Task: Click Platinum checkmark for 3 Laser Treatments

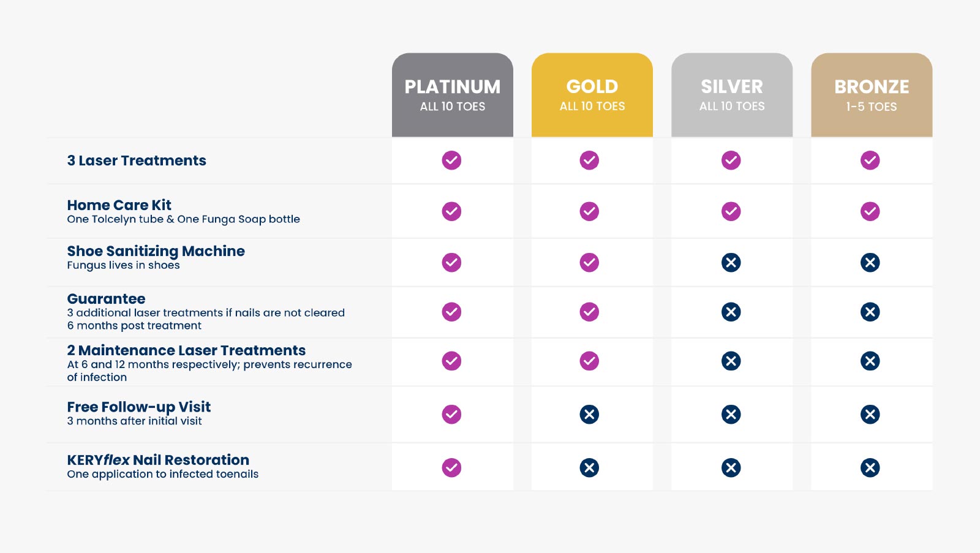Action: click(451, 160)
